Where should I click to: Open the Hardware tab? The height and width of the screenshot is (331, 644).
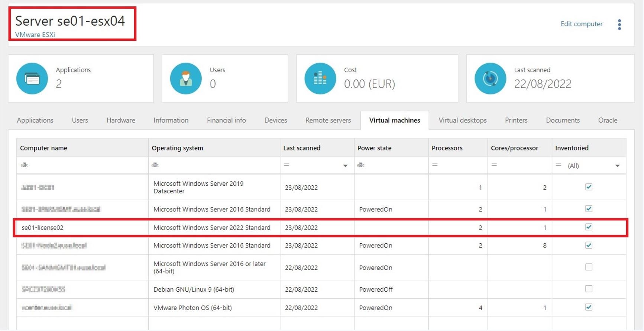click(121, 120)
